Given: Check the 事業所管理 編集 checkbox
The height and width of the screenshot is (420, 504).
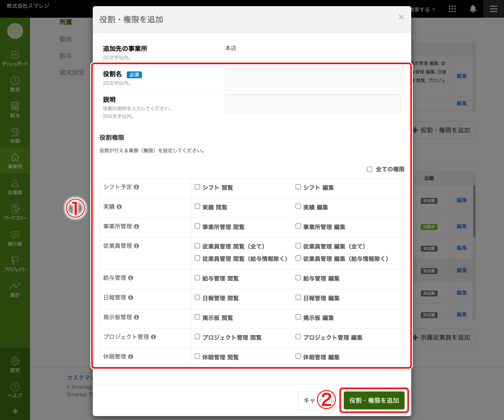Looking at the screenshot, I should pos(298,226).
